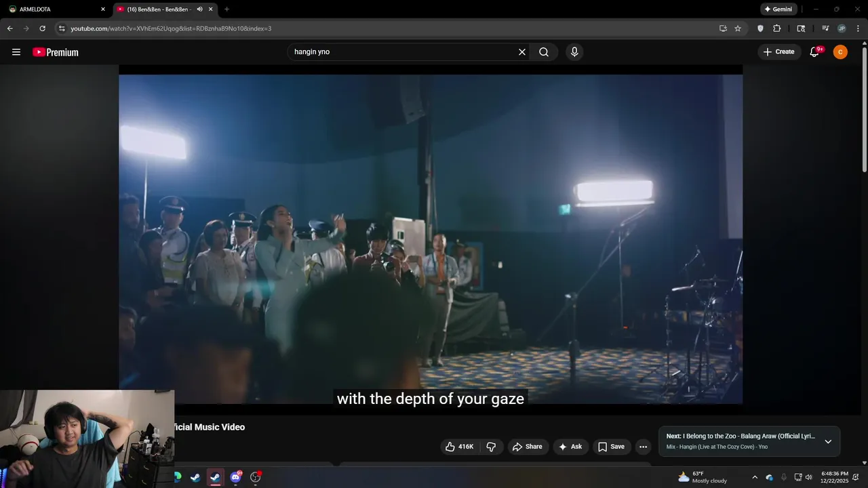Run search with the magnifier button
The width and height of the screenshot is (868, 488).
(x=544, y=52)
